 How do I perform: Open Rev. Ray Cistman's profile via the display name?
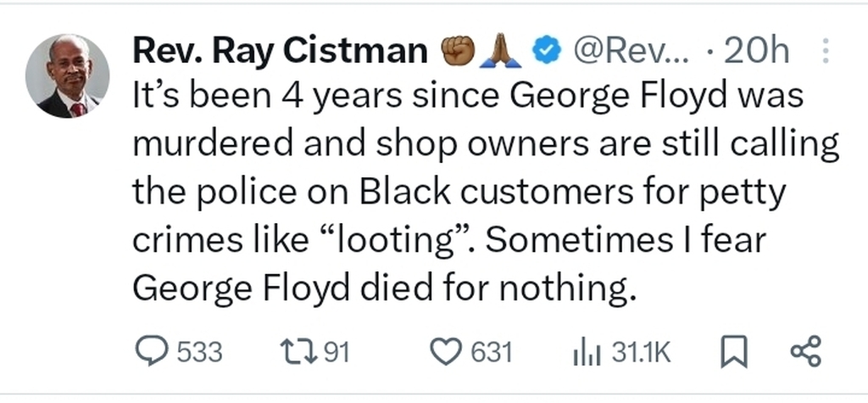coord(280,53)
